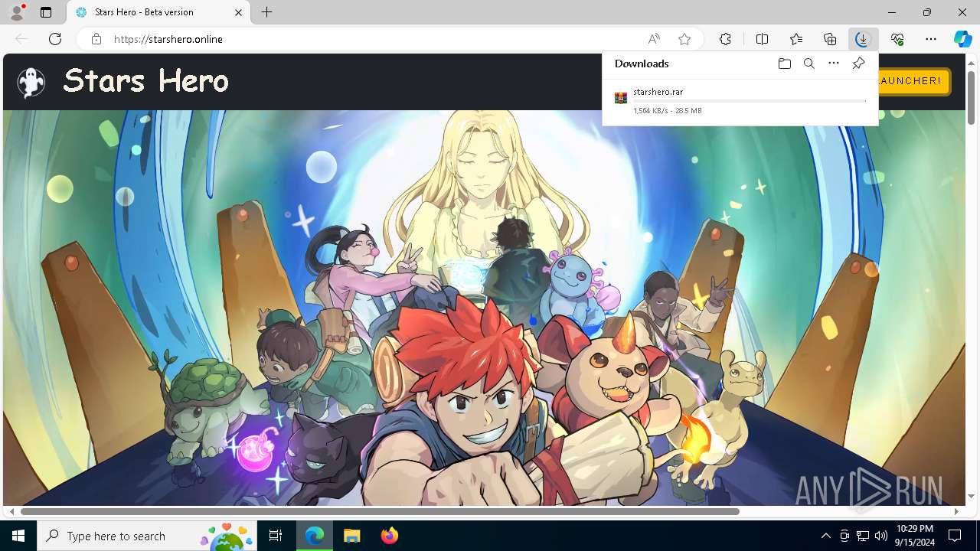Viewport: 980px width, 551px height.
Task: Open the Windows Start menu
Action: point(18,536)
